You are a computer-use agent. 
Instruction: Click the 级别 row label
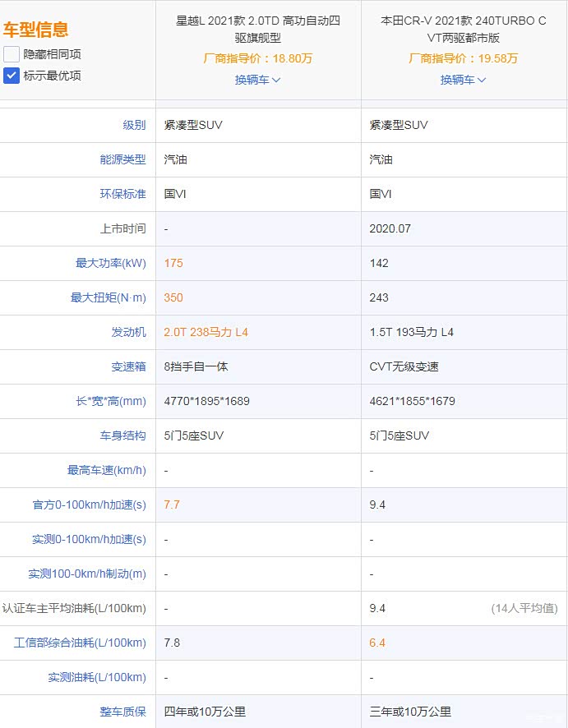point(134,125)
